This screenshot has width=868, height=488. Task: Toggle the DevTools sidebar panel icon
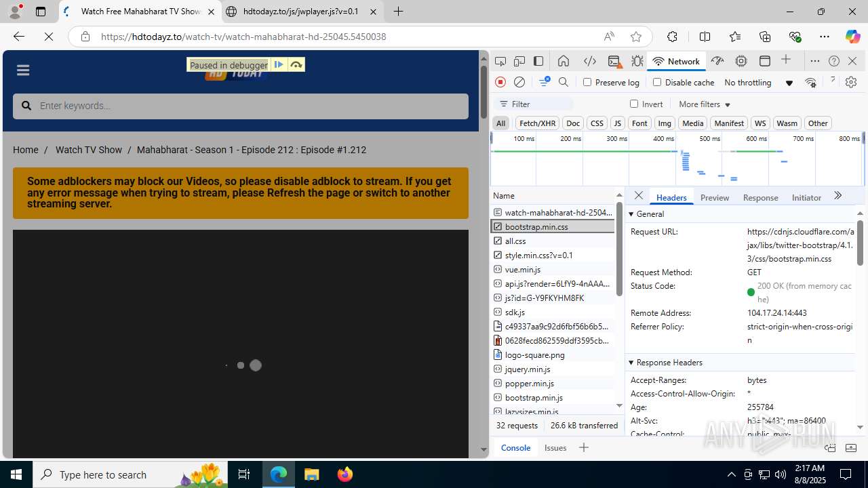point(538,61)
